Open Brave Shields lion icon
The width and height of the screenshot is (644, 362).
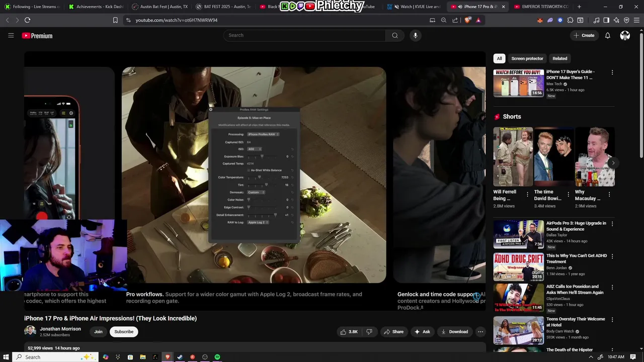click(x=468, y=20)
